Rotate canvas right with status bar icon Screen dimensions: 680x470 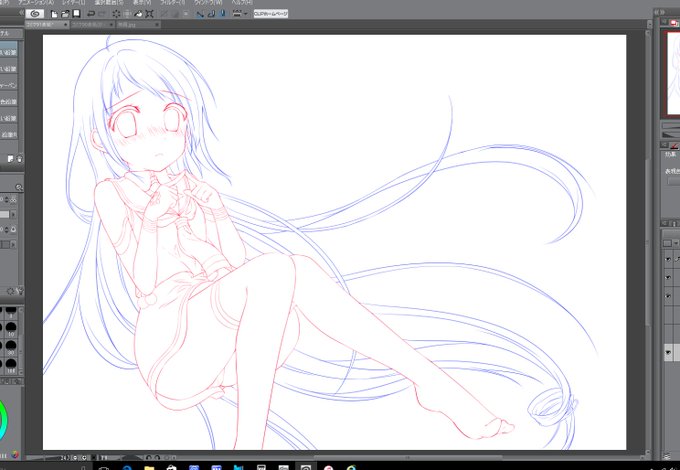pyautogui.click(x=158, y=457)
